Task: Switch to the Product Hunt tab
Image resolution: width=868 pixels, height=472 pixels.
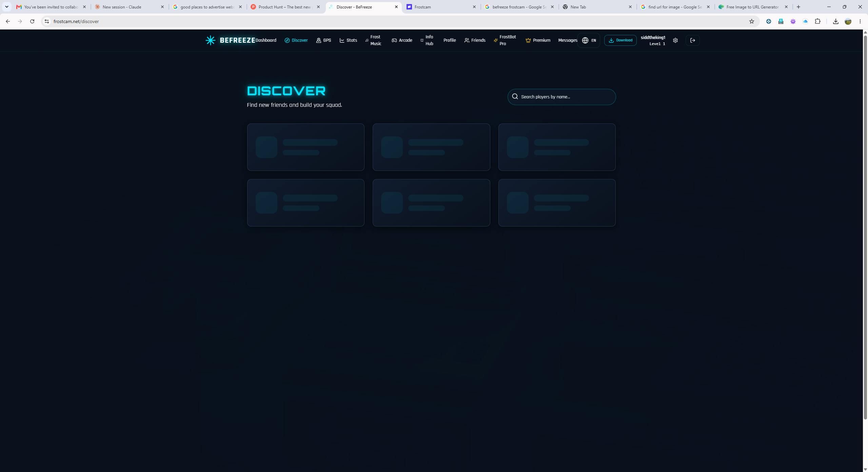Action: click(285, 7)
